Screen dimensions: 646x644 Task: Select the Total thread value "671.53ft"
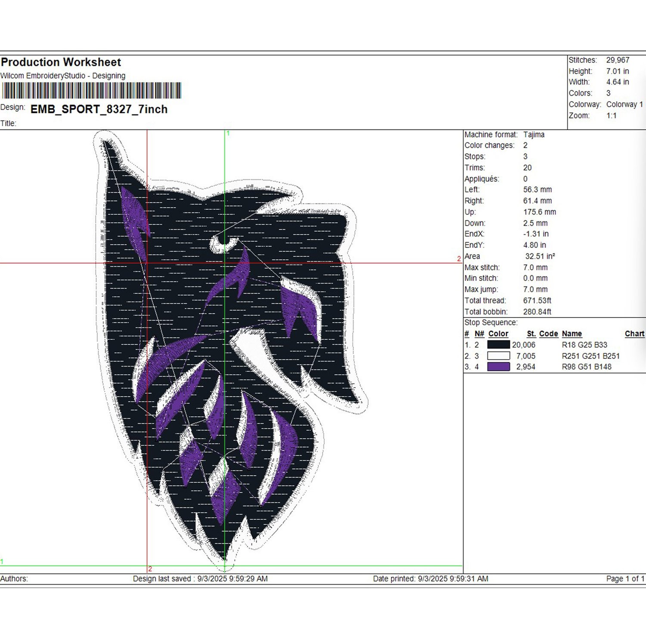point(537,301)
